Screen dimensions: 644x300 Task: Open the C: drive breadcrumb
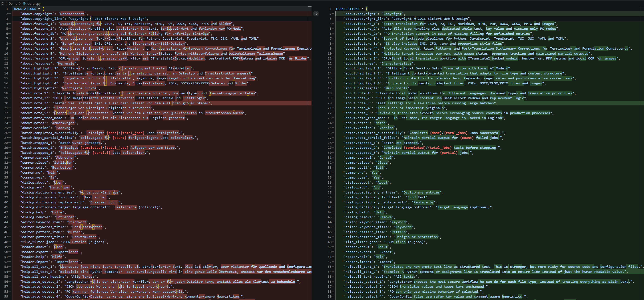[x=2, y=3]
